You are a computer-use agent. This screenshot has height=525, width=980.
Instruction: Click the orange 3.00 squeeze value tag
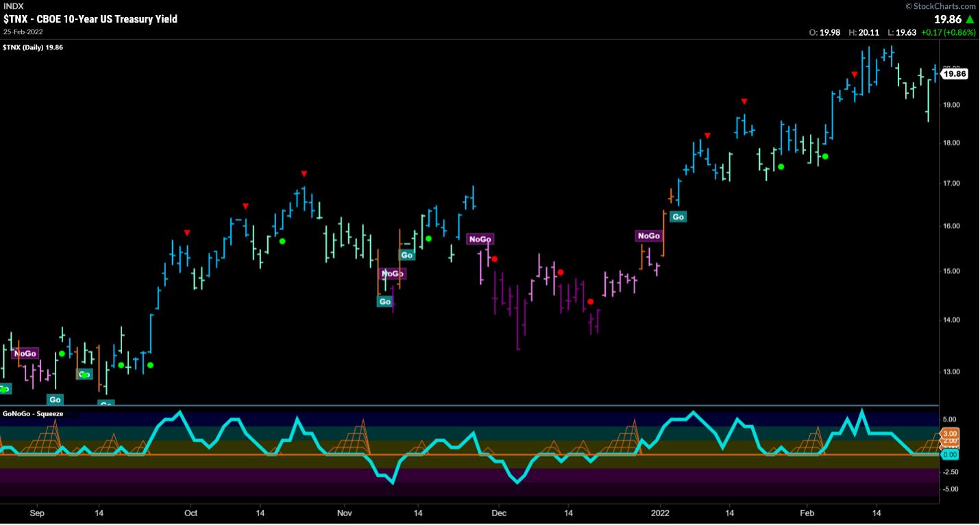[x=951, y=433]
